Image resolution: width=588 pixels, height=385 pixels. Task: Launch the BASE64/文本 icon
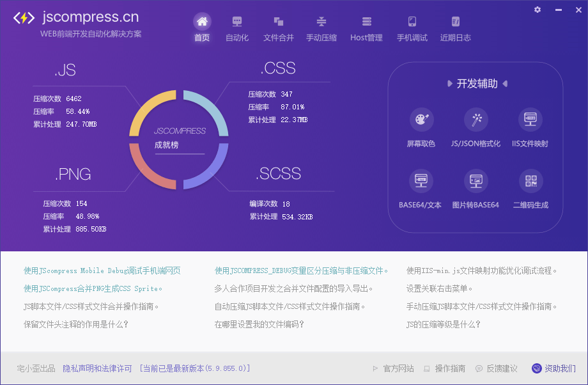pos(421,181)
